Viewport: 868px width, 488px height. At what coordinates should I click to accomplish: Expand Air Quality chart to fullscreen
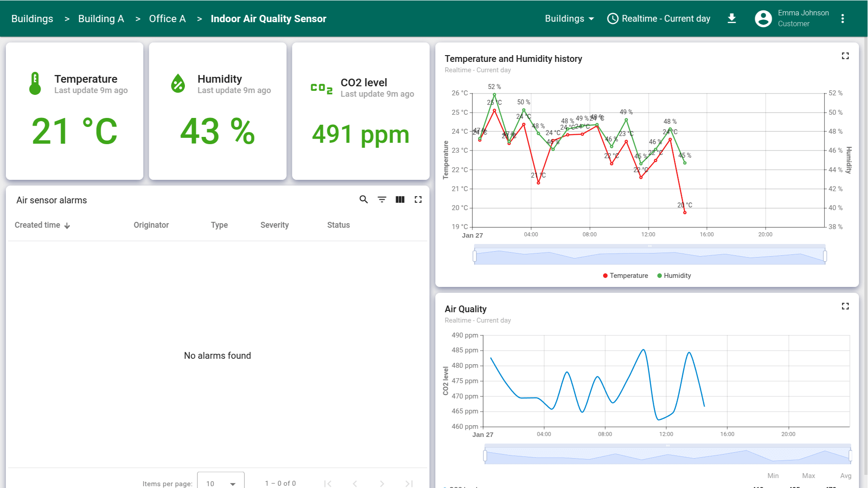pos(845,306)
